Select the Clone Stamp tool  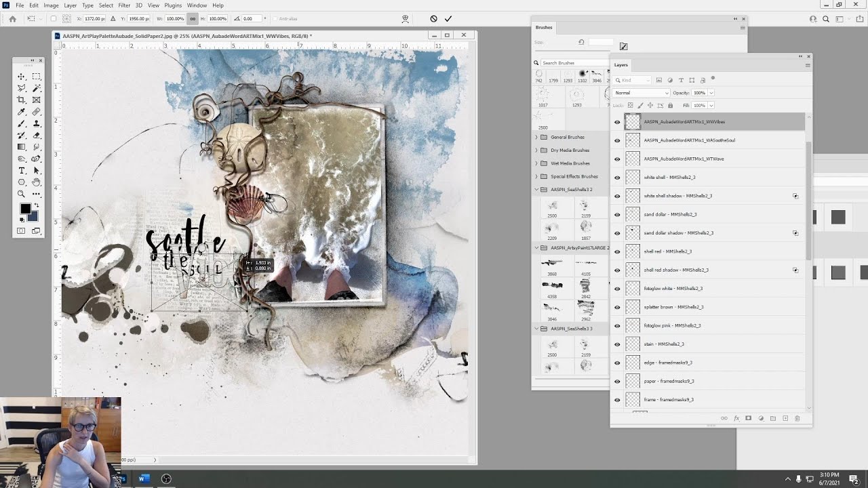tap(36, 123)
